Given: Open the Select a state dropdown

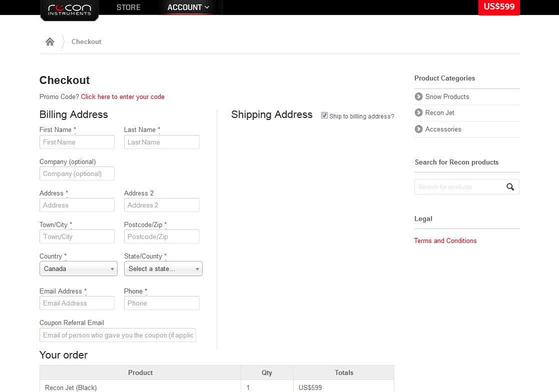Looking at the screenshot, I should [163, 268].
